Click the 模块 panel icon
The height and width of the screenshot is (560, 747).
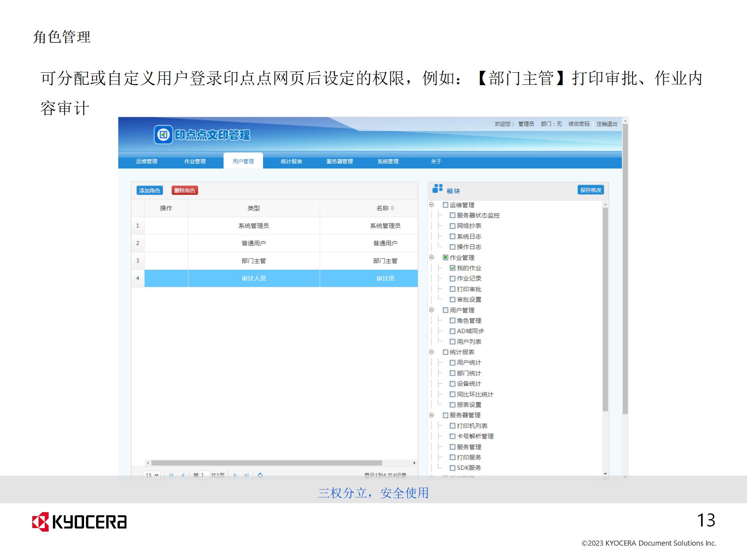pos(438,189)
